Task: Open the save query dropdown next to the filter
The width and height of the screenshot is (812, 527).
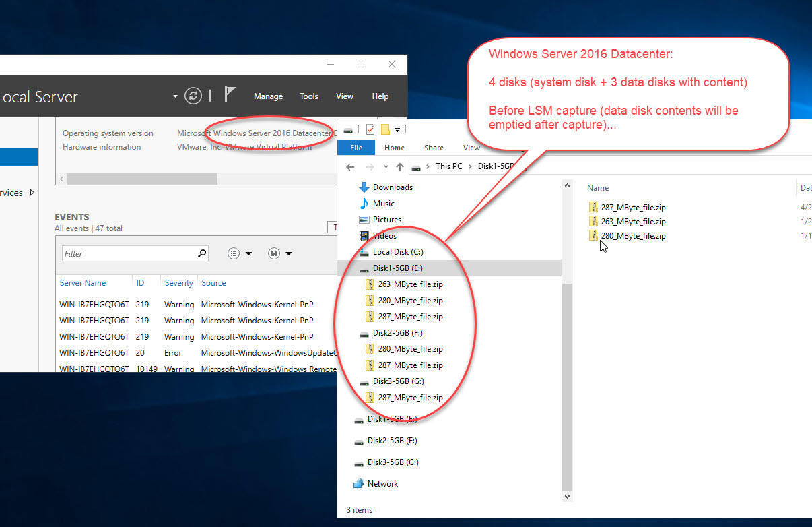Action: click(280, 254)
